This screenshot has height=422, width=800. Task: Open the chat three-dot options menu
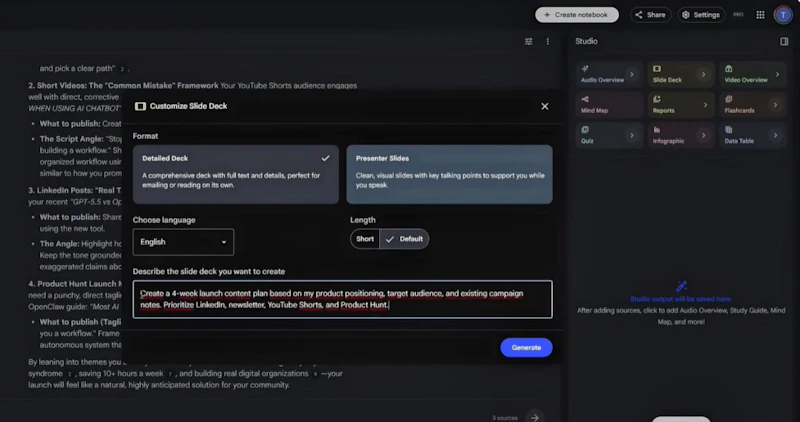pyautogui.click(x=547, y=41)
